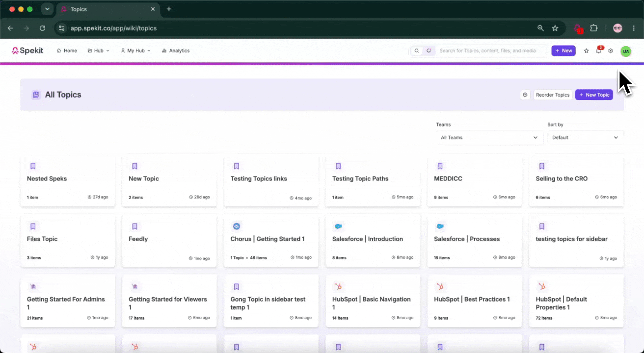644x353 pixels.
Task: Open Salesforce | Processes card
Action: [x=475, y=241]
